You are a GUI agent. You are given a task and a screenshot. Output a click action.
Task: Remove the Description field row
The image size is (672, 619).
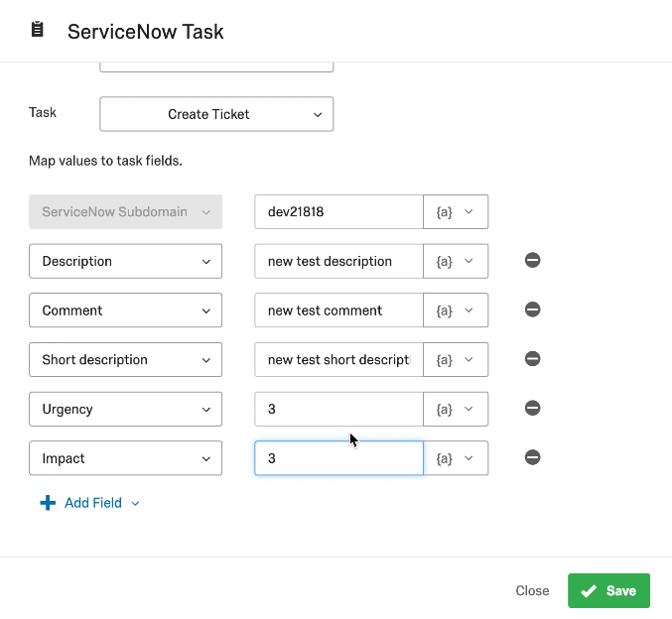(x=532, y=260)
